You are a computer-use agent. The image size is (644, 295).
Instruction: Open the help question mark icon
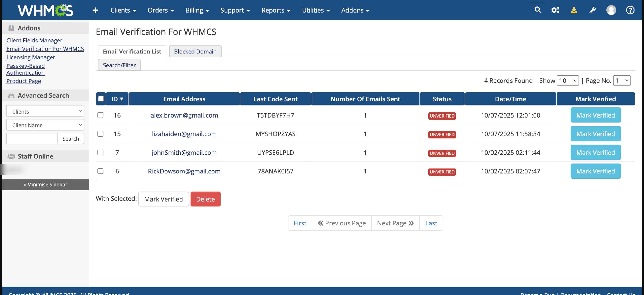pyautogui.click(x=630, y=10)
